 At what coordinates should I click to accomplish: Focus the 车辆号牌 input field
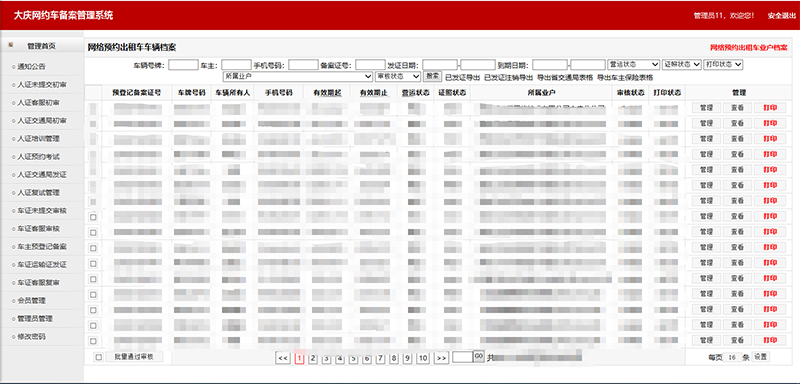click(183, 65)
